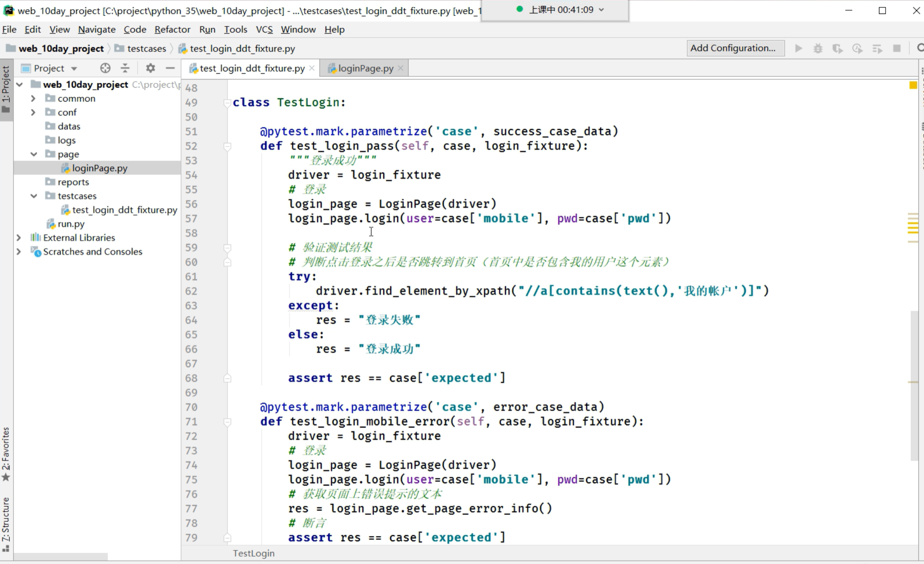924x564 pixels.
Task: Toggle fold marker for test_login_pass method
Action: tap(227, 146)
